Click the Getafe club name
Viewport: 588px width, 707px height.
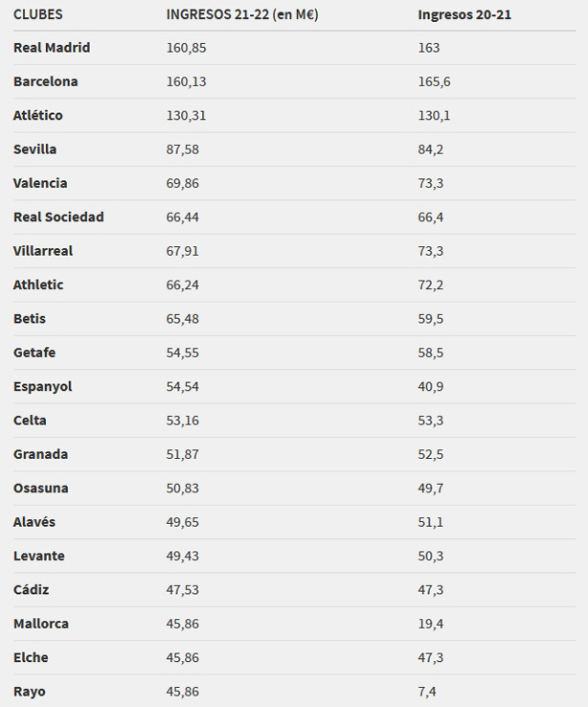point(34,353)
